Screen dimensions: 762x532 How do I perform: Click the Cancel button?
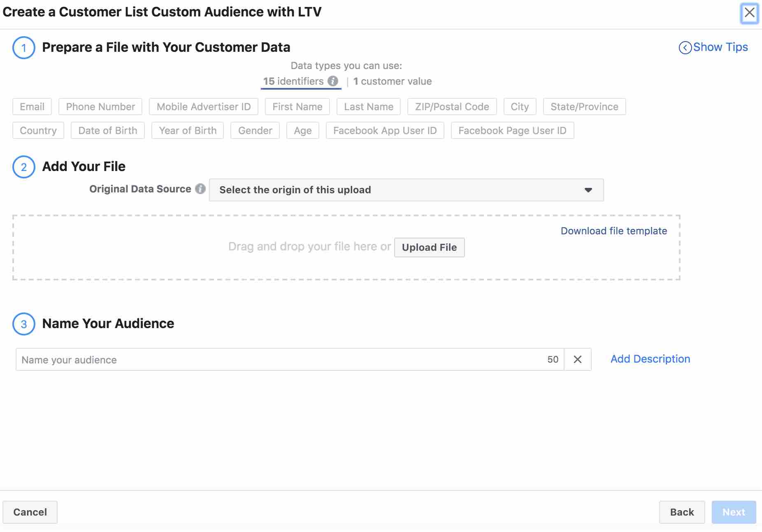pos(30,512)
